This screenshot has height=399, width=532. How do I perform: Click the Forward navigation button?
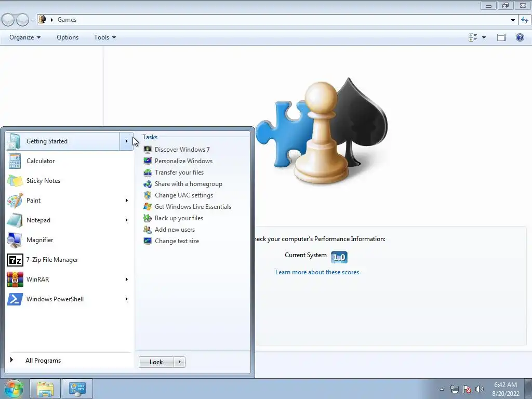click(x=22, y=20)
